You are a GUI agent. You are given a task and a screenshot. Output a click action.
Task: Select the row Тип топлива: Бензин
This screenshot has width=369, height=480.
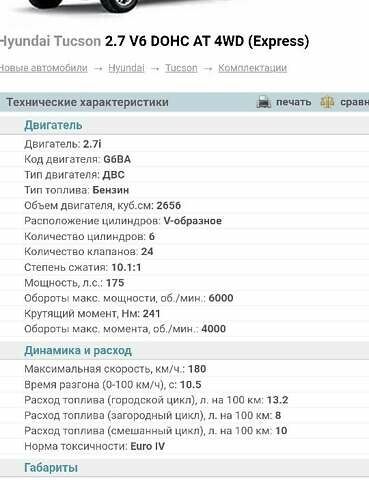(184, 190)
